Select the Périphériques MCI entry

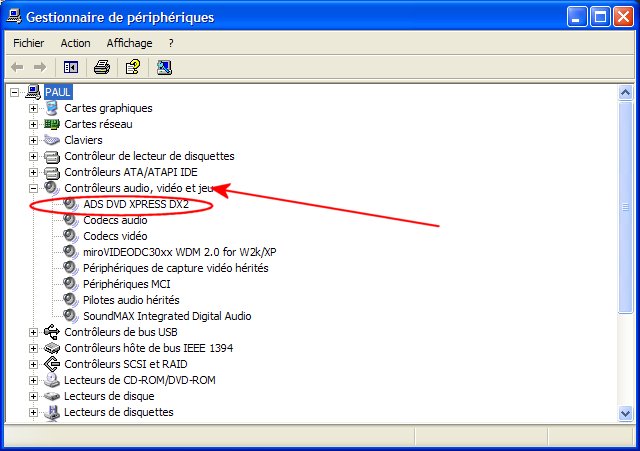(x=127, y=284)
